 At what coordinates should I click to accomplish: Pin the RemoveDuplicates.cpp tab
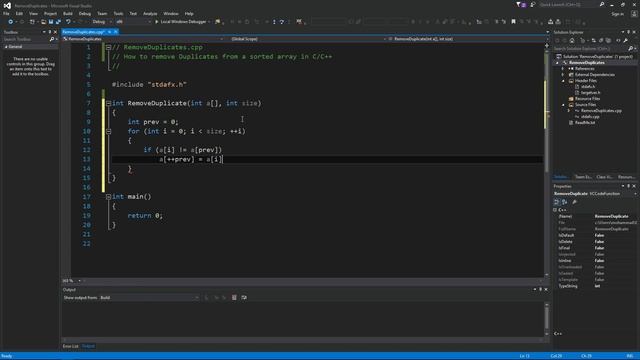[x=109, y=32]
